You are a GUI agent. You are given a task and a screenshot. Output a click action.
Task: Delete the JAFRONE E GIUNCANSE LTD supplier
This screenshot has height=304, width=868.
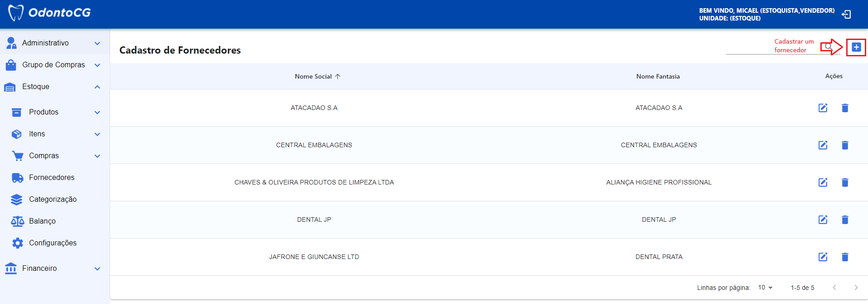pyautogui.click(x=844, y=257)
